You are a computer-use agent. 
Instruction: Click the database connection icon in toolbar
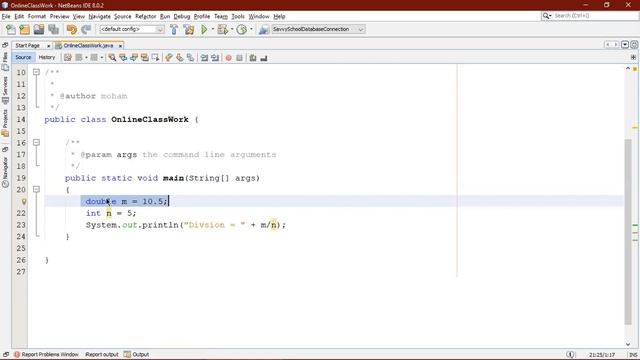coord(264,29)
